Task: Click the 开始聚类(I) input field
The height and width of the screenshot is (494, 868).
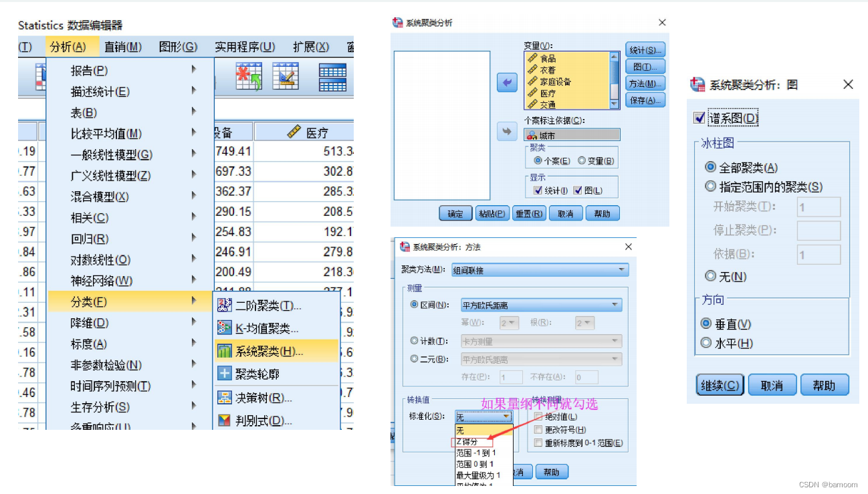Action: tap(819, 207)
